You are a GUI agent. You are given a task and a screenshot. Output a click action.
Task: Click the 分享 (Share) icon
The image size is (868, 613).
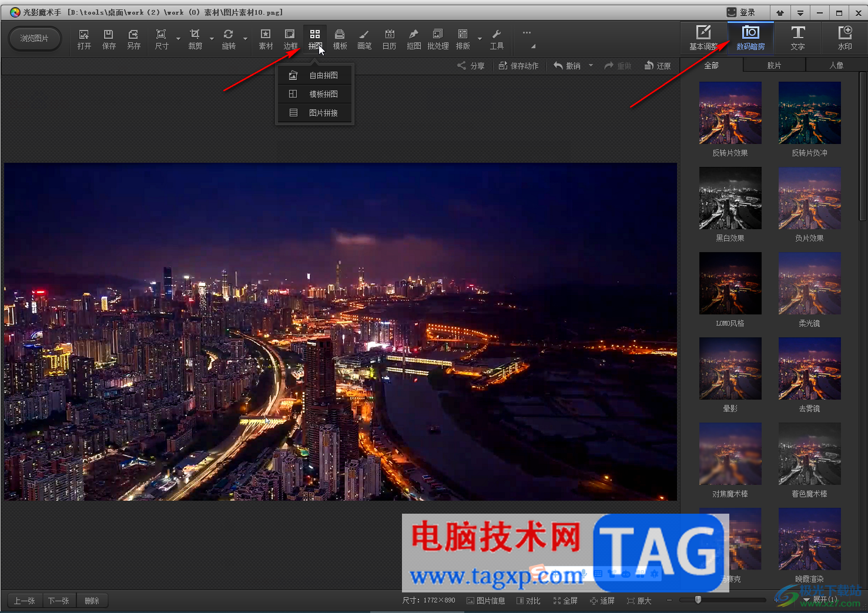471,66
